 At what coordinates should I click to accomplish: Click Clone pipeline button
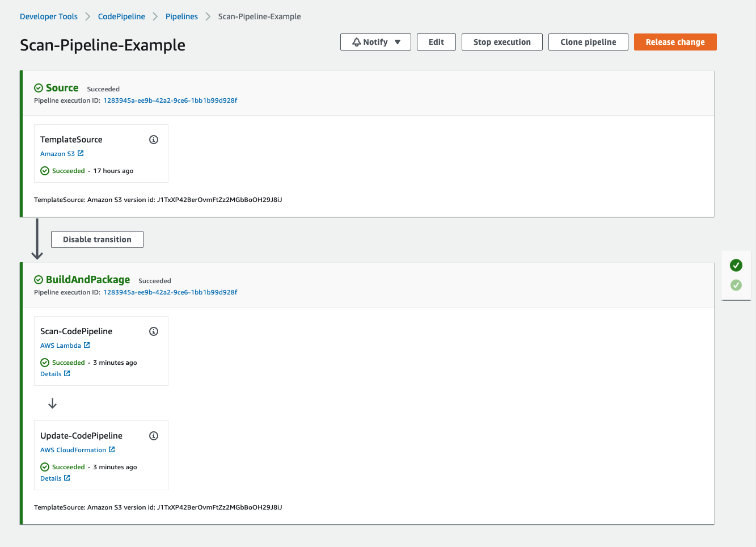pos(588,42)
